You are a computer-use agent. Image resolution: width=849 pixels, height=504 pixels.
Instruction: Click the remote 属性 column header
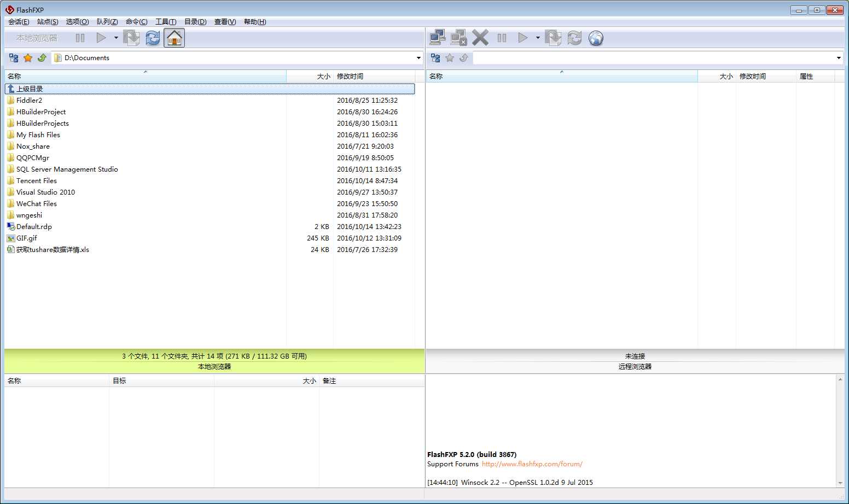815,77
